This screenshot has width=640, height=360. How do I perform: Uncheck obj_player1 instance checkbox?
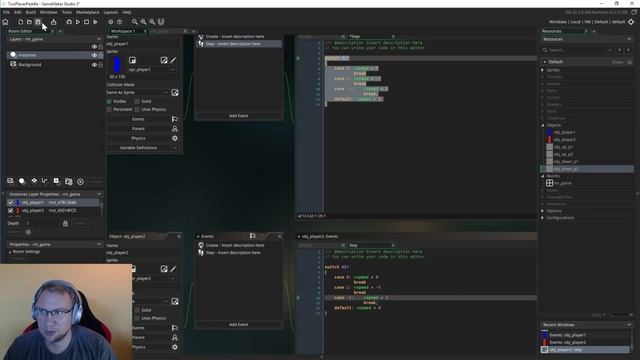coord(11,202)
